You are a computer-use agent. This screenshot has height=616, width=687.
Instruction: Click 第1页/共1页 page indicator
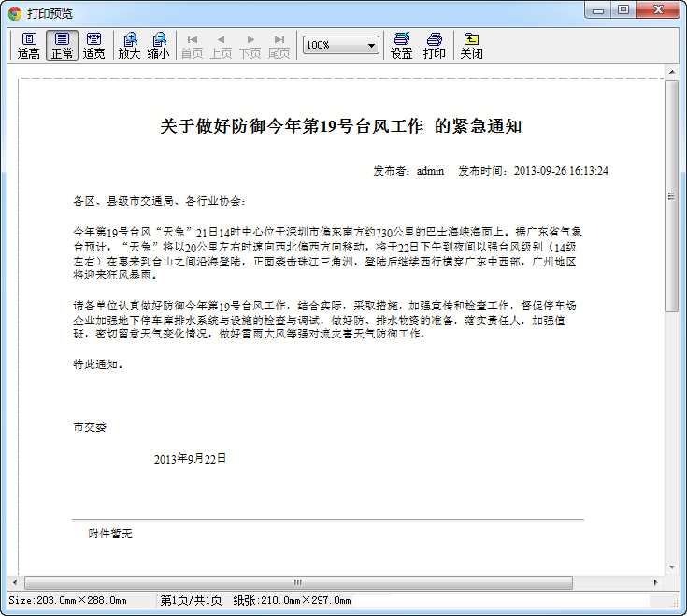[x=191, y=600]
